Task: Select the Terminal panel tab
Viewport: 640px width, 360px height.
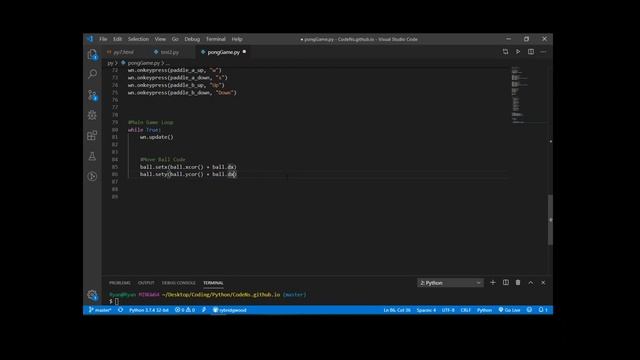Action: (213, 283)
